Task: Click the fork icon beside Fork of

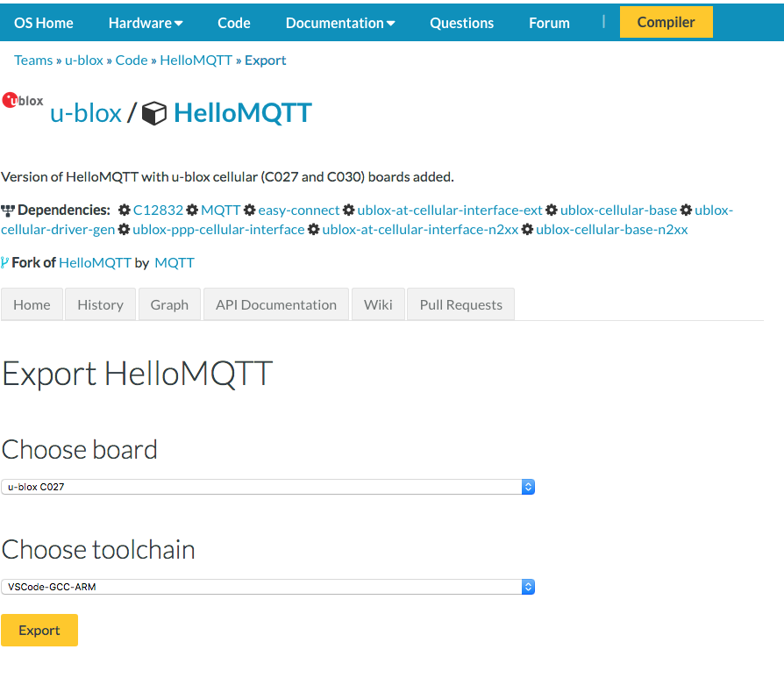Action: [5, 262]
